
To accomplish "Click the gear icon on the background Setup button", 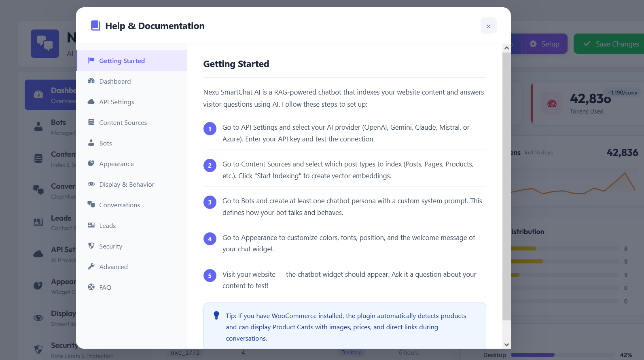I will click(533, 44).
